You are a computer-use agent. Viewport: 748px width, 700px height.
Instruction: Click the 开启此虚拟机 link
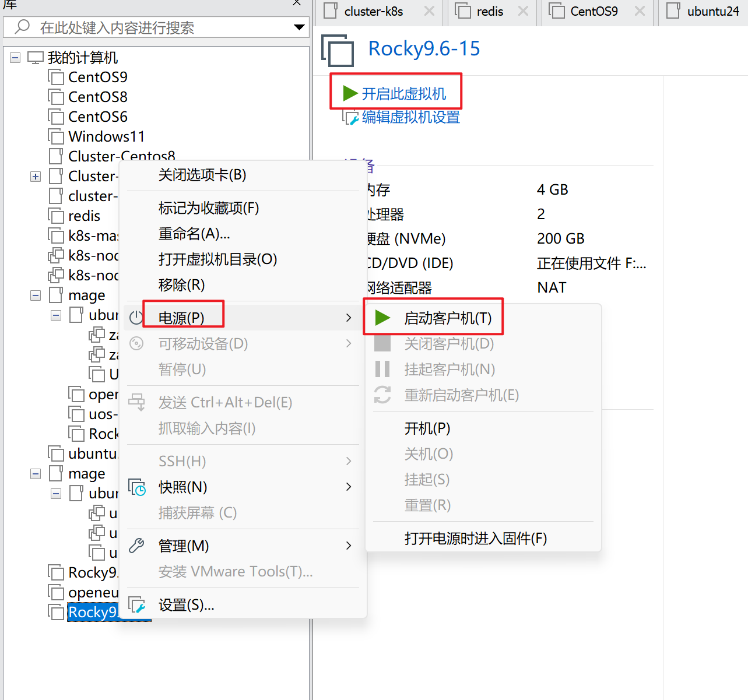click(x=403, y=94)
